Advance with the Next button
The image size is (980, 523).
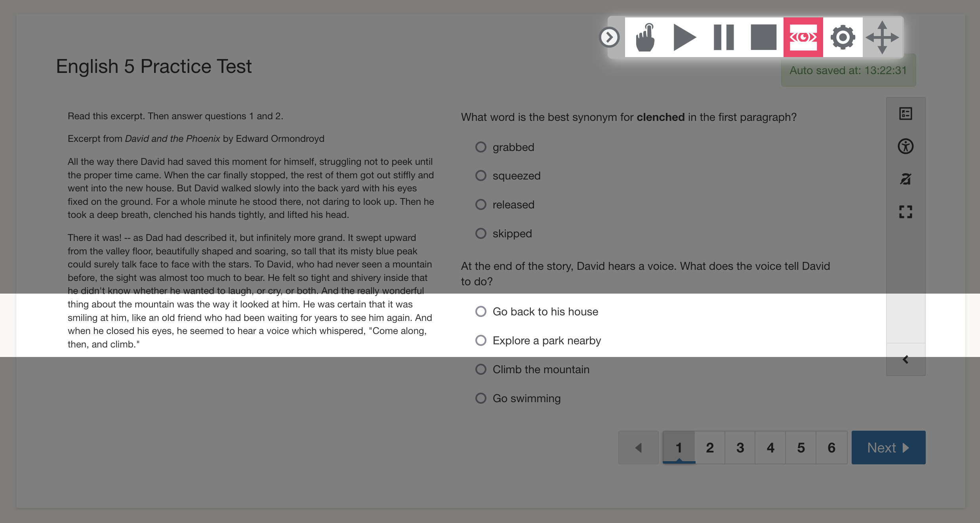point(888,447)
